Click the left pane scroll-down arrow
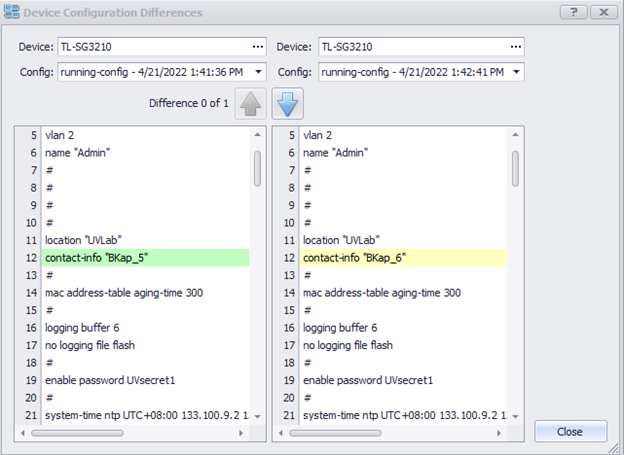Screen dimensions: 624x455 (x=257, y=416)
